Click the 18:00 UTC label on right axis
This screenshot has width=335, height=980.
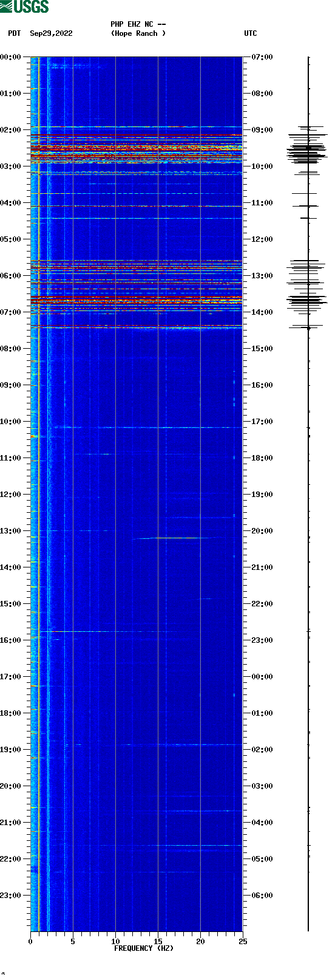pyautogui.click(x=262, y=458)
